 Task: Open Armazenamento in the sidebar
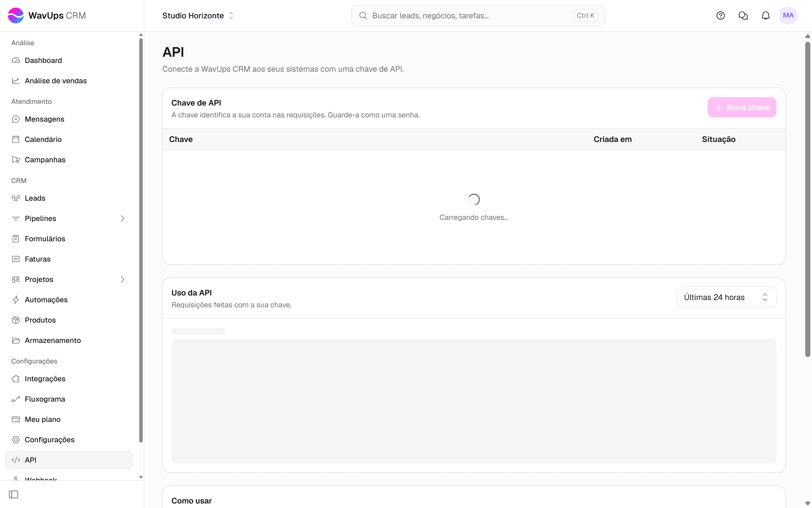pyautogui.click(x=69, y=340)
